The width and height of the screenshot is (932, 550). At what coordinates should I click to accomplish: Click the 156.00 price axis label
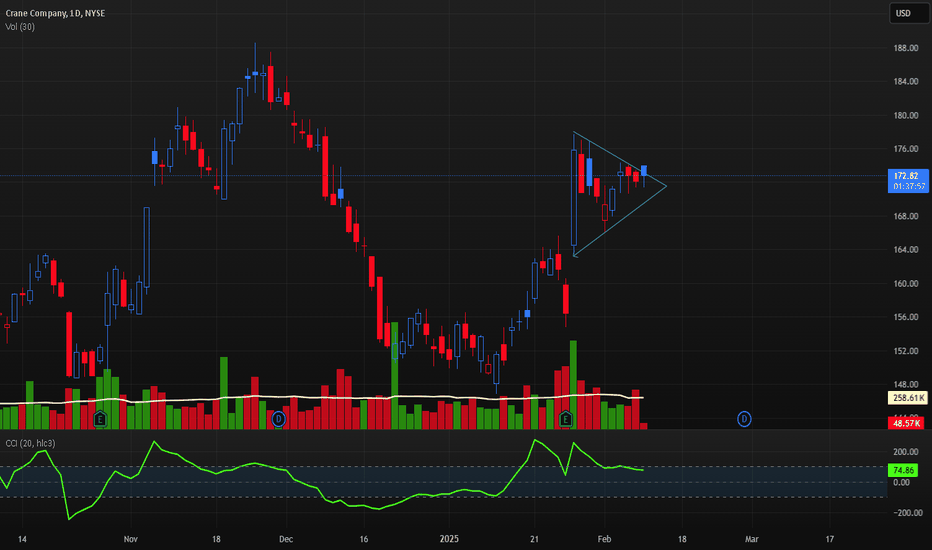pyautogui.click(x=906, y=318)
